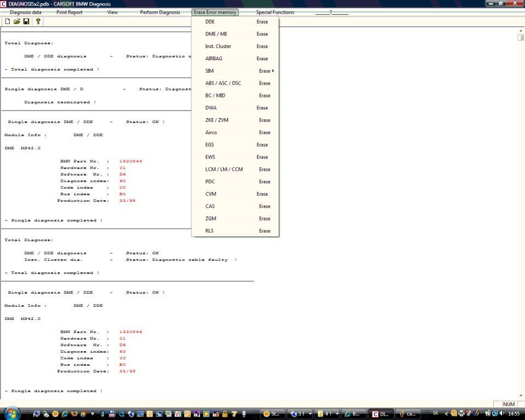Click the Save floppy disk toolbar icon
This screenshot has width=525, height=420.
pos(26,21)
